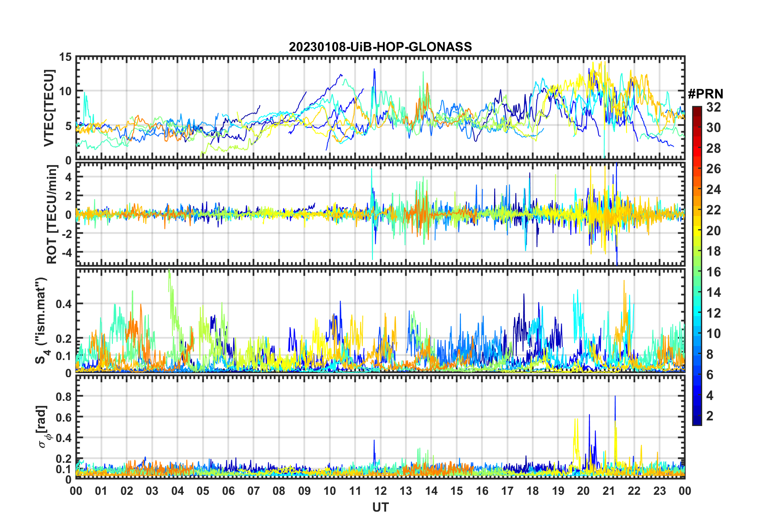Click the PRN colorbar strip

coord(697,266)
